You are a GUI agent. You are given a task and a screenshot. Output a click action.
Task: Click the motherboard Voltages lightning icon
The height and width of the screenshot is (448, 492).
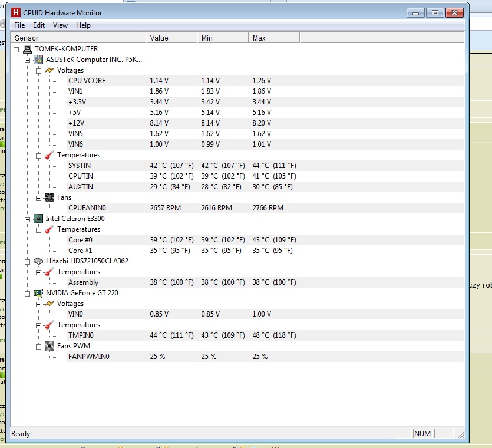coord(49,70)
